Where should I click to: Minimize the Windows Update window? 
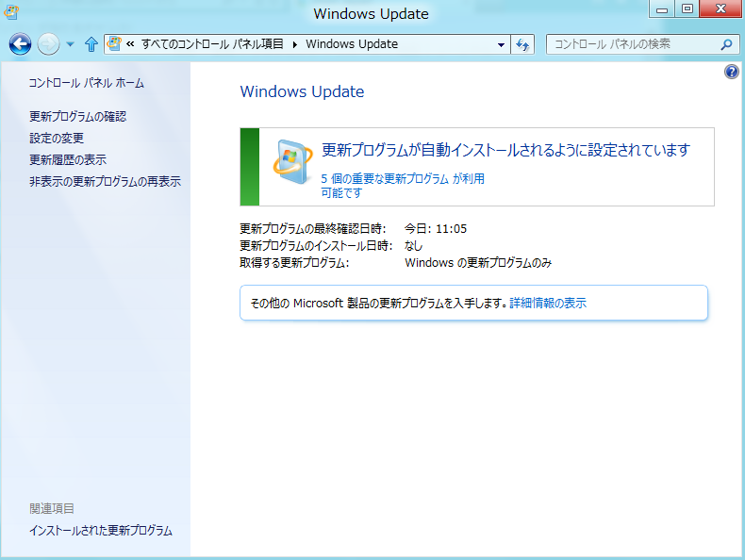coord(662,8)
